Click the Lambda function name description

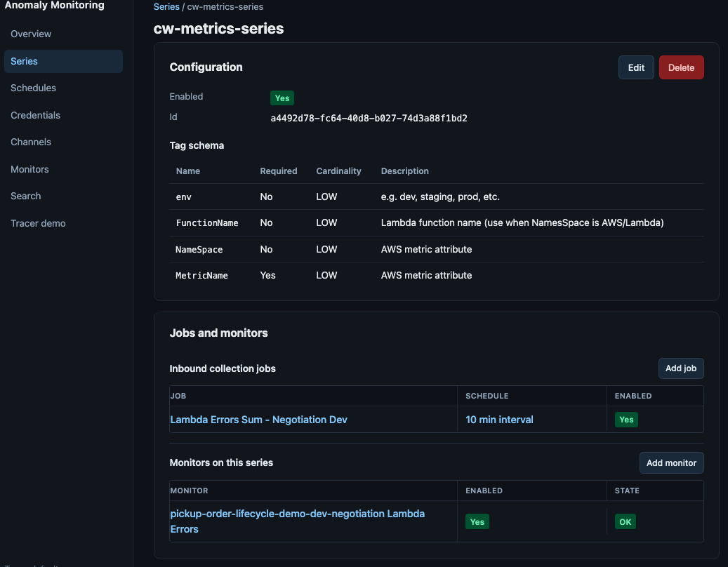click(x=522, y=222)
